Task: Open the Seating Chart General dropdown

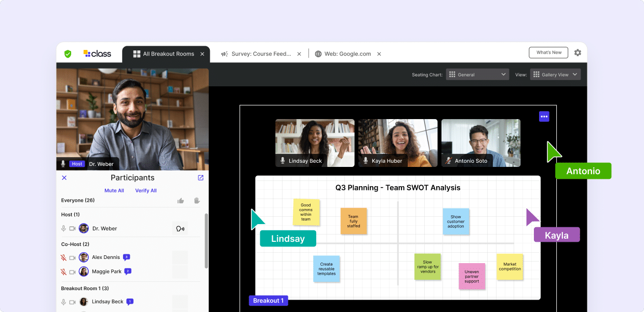Action: pos(477,74)
